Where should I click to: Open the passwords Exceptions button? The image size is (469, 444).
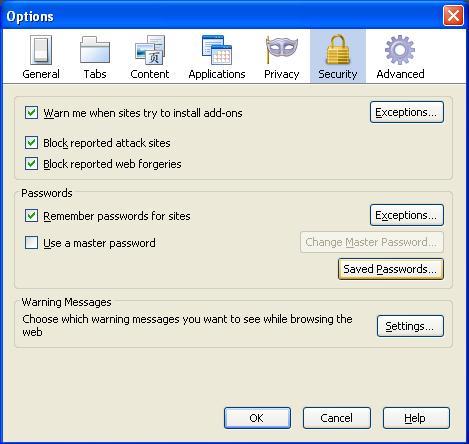407,215
